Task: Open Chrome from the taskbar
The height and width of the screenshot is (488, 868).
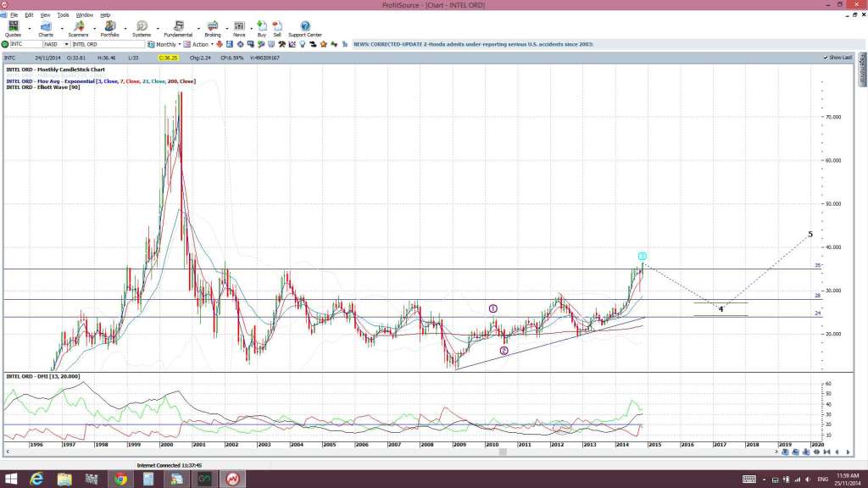Action: pos(120,480)
